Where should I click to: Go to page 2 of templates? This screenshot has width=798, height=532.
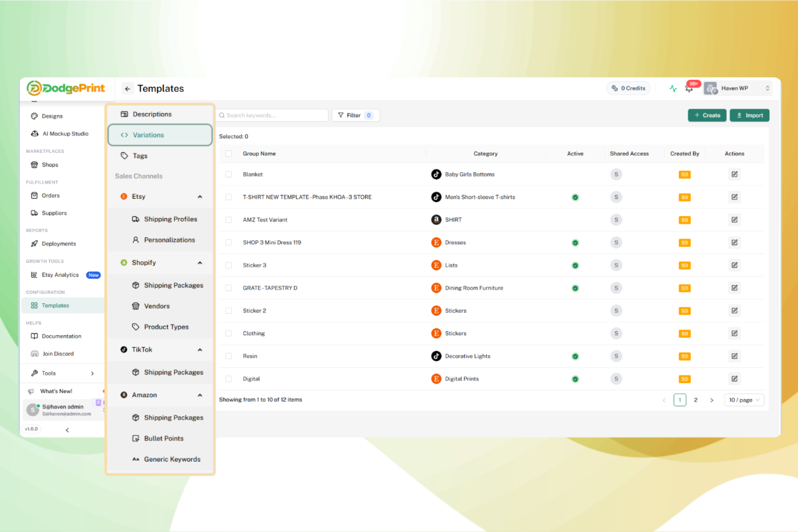(x=696, y=400)
